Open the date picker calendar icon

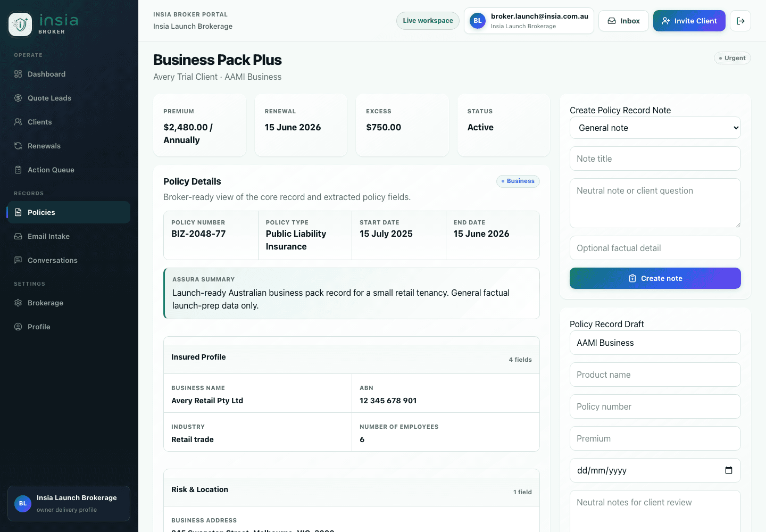tap(729, 470)
